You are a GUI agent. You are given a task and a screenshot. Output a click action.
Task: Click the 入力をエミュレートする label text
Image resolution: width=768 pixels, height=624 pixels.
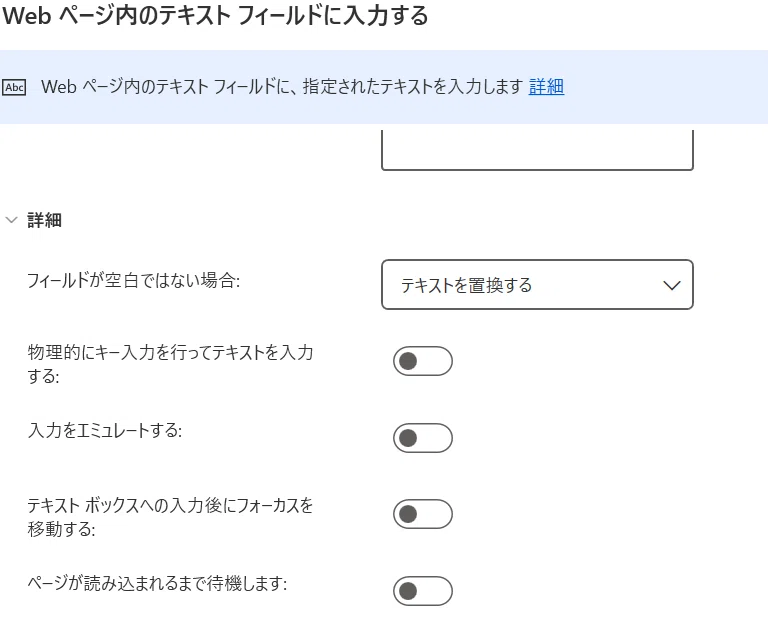pyautogui.click(x=105, y=431)
